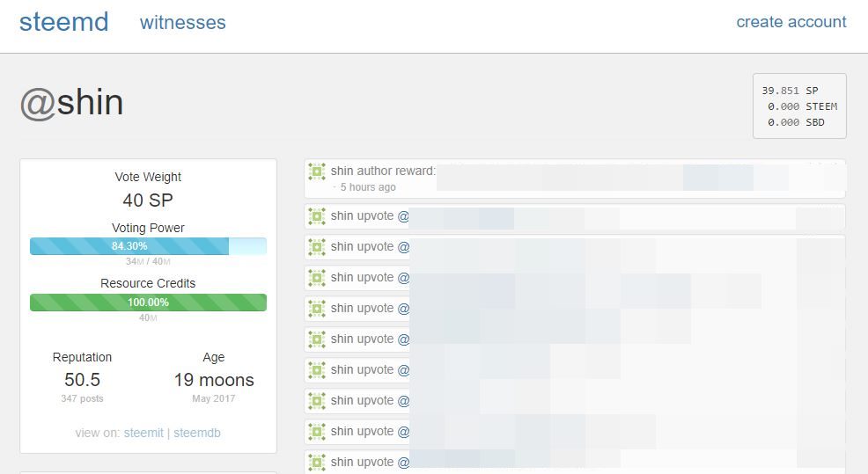Image resolution: width=868 pixels, height=474 pixels.
Task: Click the avatar icon on the eighth shin upvote row
Action: pos(317,432)
